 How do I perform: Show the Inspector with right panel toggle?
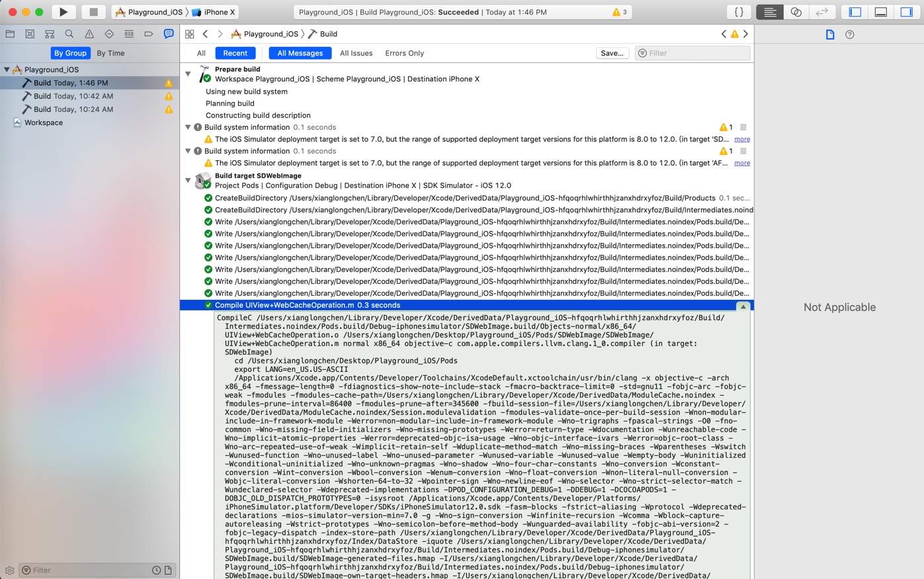(x=909, y=11)
